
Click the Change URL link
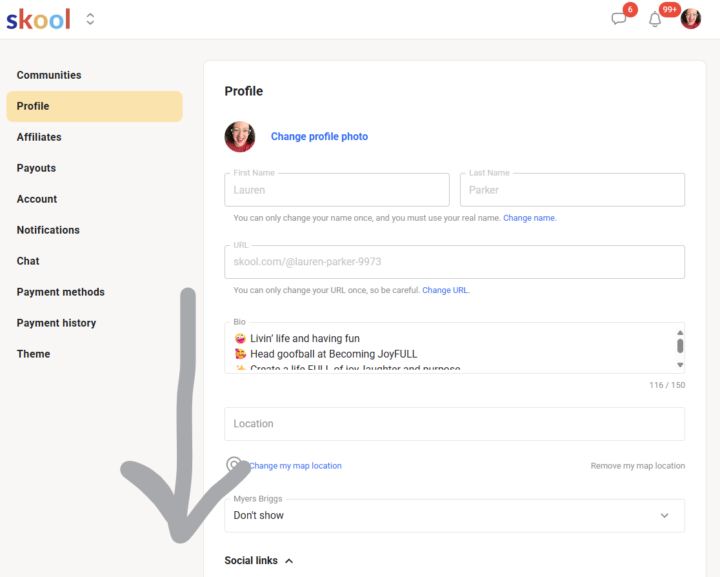[446, 290]
